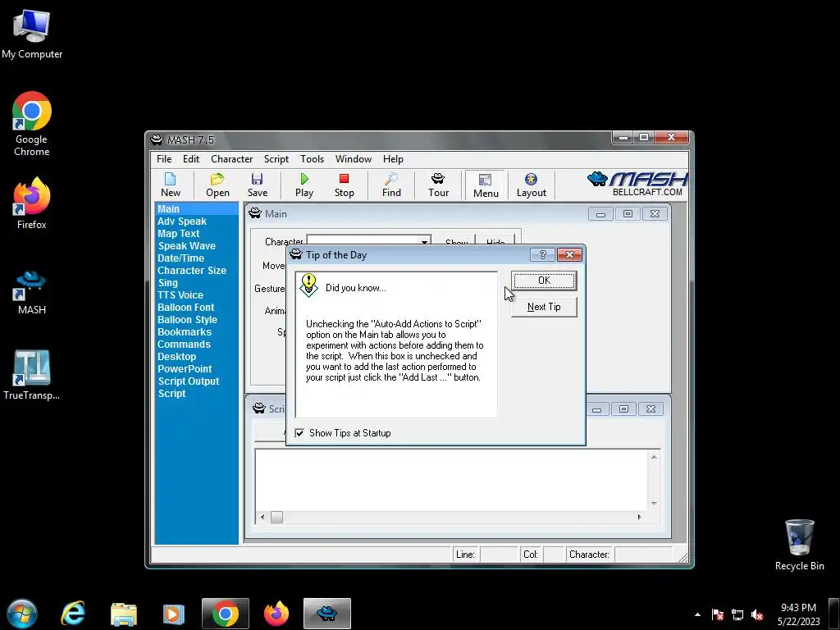Click the red Stop toolbar icon
Image resolution: width=840 pixels, height=630 pixels.
tap(344, 185)
